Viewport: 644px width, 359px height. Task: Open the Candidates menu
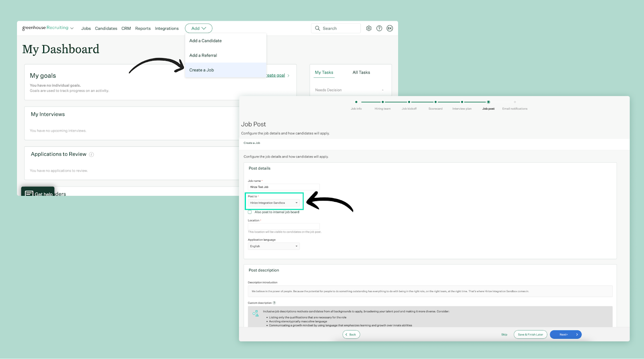tap(106, 28)
